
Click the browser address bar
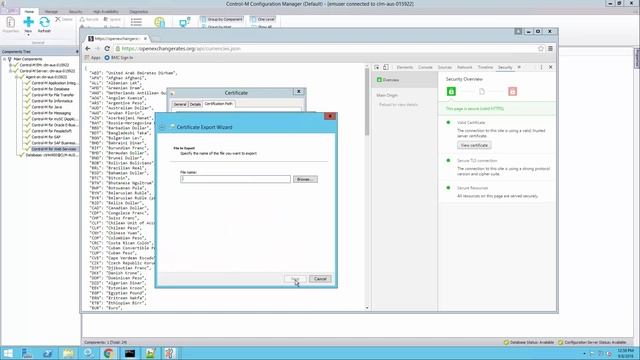tap(327, 49)
